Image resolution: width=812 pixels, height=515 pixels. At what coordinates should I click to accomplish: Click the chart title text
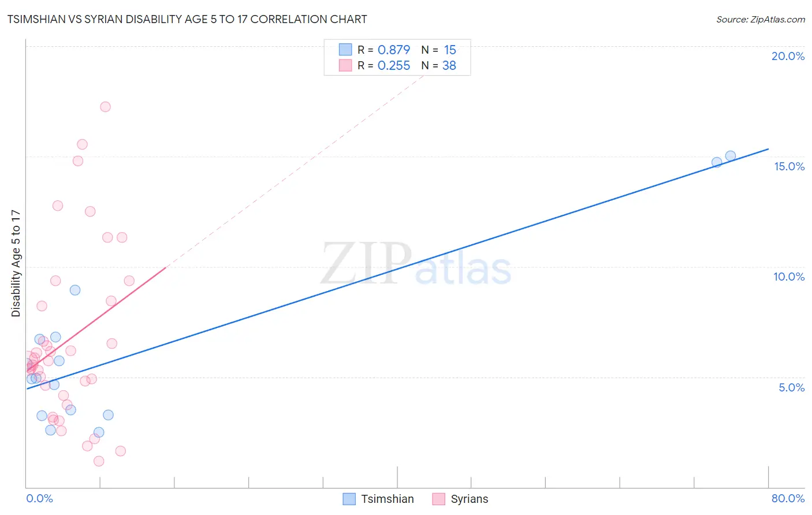pos(187,19)
